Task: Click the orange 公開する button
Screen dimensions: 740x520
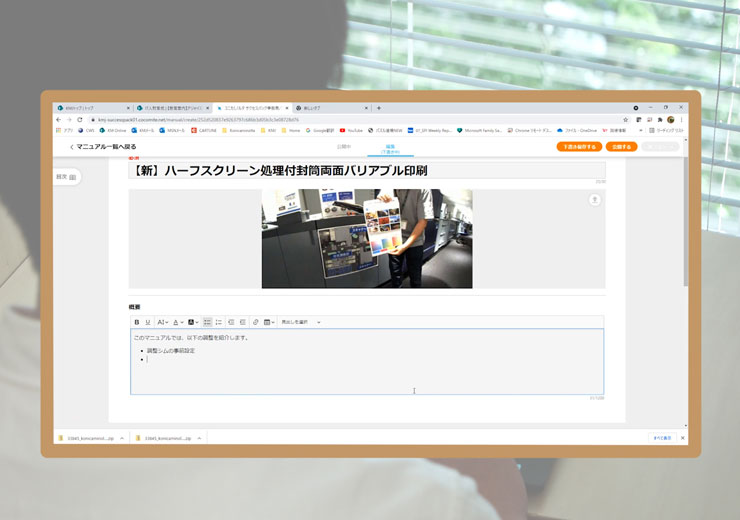Action: (620, 147)
